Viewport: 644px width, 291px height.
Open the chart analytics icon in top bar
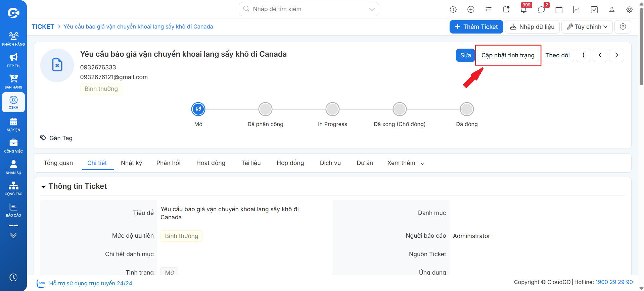[577, 9]
